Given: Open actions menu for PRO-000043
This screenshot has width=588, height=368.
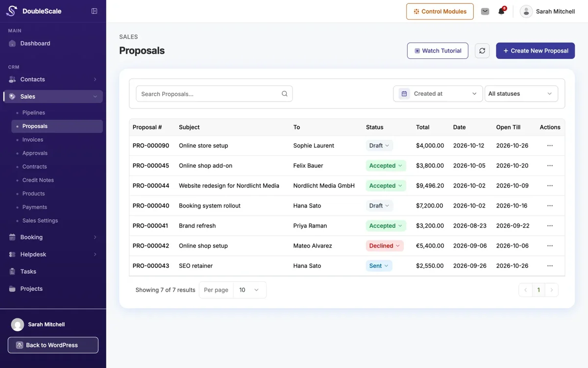Looking at the screenshot, I should tap(550, 266).
